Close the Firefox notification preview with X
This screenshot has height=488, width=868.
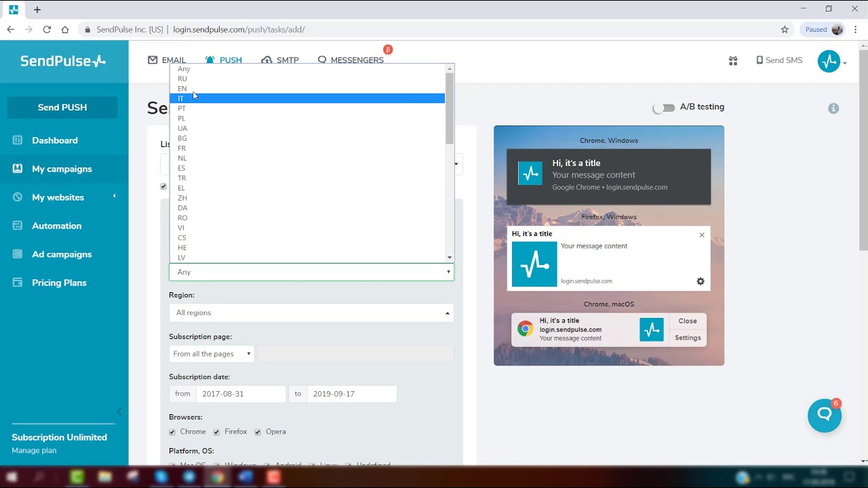pos(702,235)
